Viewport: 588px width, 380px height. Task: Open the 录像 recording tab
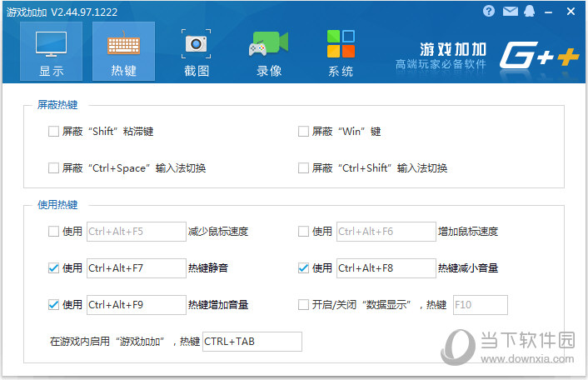(269, 52)
